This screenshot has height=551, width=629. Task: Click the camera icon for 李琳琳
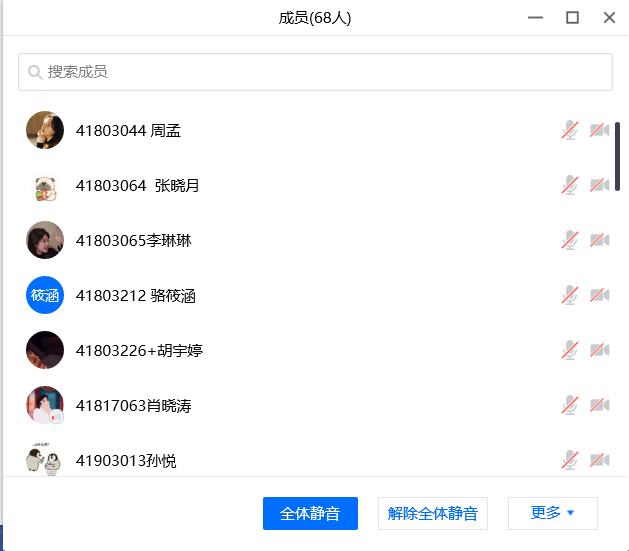[599, 240]
